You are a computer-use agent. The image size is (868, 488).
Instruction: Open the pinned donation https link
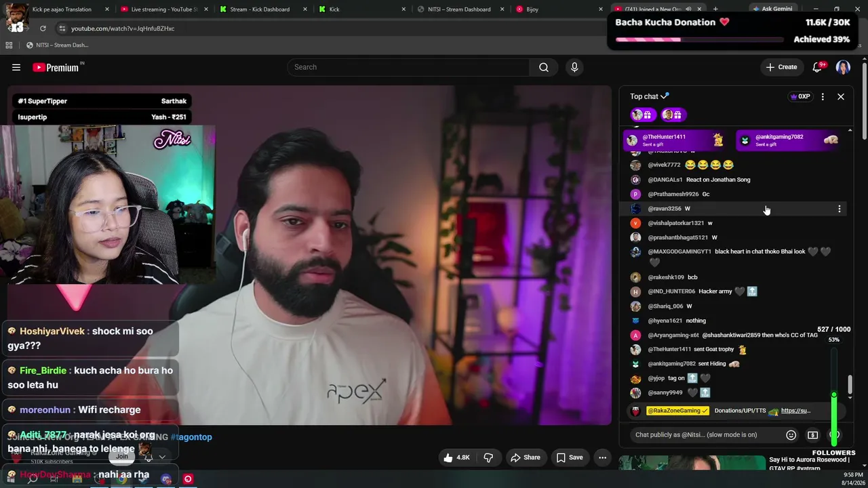point(795,411)
